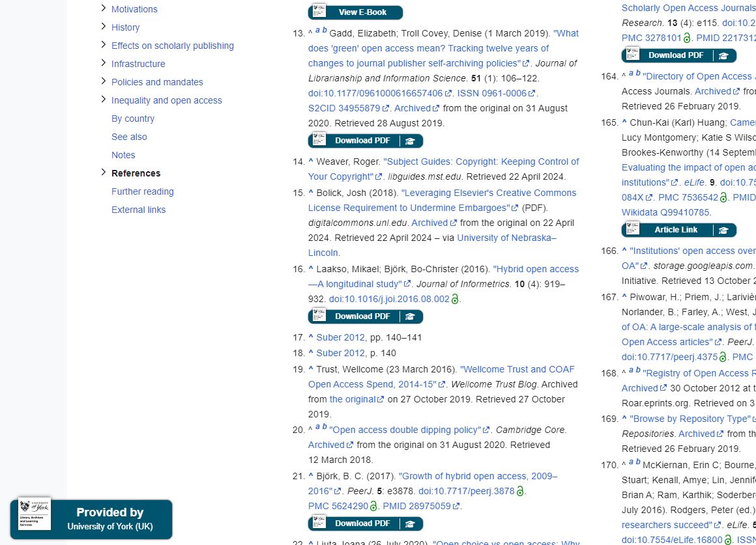The height and width of the screenshot is (545, 756).
Task: Click superscript 'a' back-link on reference 20
Action: tap(317, 427)
